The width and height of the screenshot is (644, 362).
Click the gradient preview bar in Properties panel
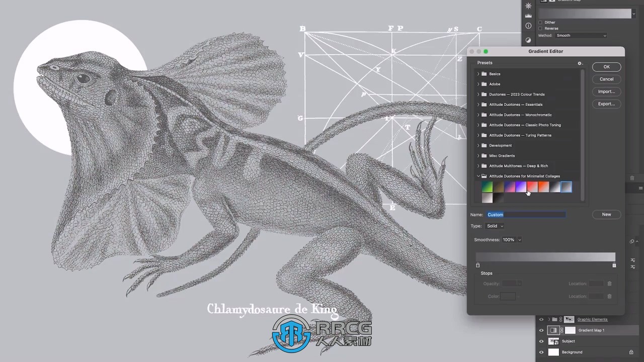tap(584, 14)
